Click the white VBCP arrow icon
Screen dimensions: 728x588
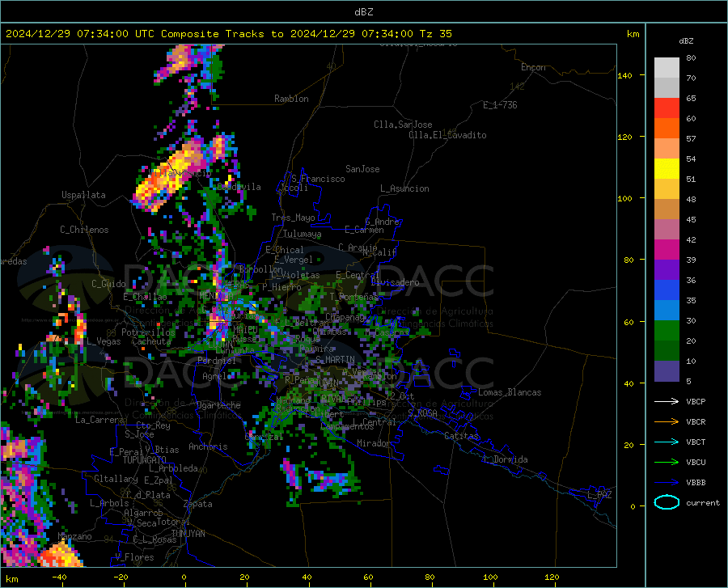tap(667, 401)
